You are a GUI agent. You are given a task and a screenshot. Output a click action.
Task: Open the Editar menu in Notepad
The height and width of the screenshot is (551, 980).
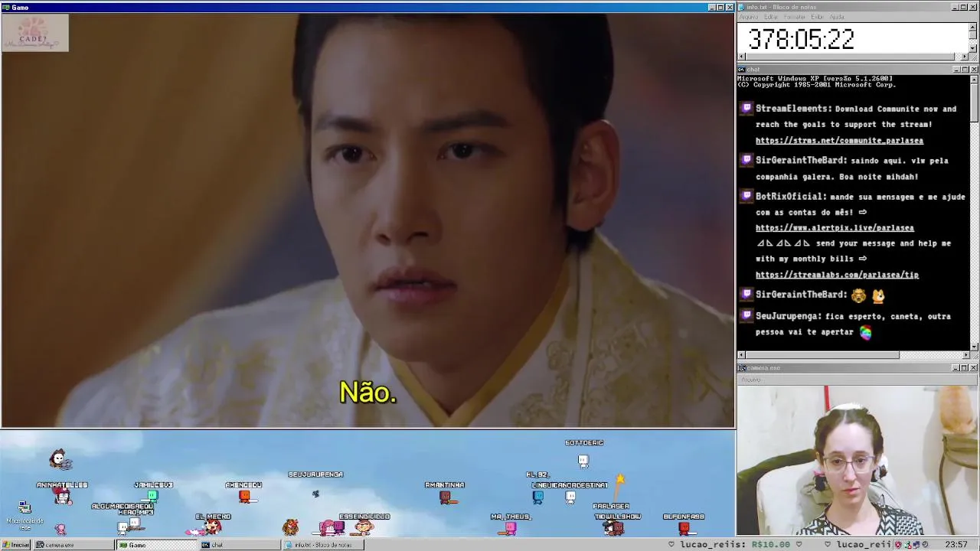(772, 17)
